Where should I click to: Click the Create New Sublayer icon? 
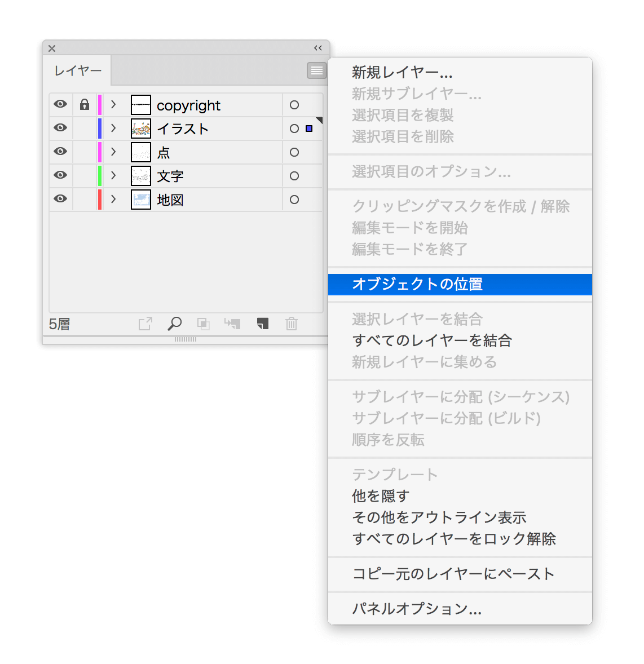[x=232, y=324]
